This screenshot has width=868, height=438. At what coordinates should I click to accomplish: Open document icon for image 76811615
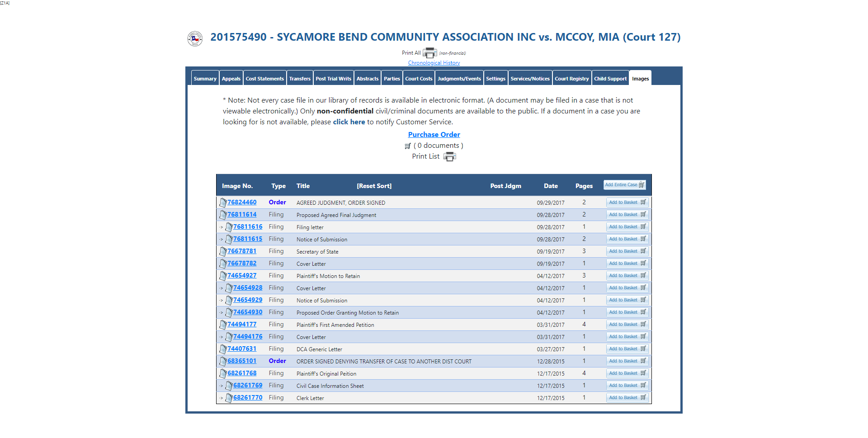tap(229, 239)
